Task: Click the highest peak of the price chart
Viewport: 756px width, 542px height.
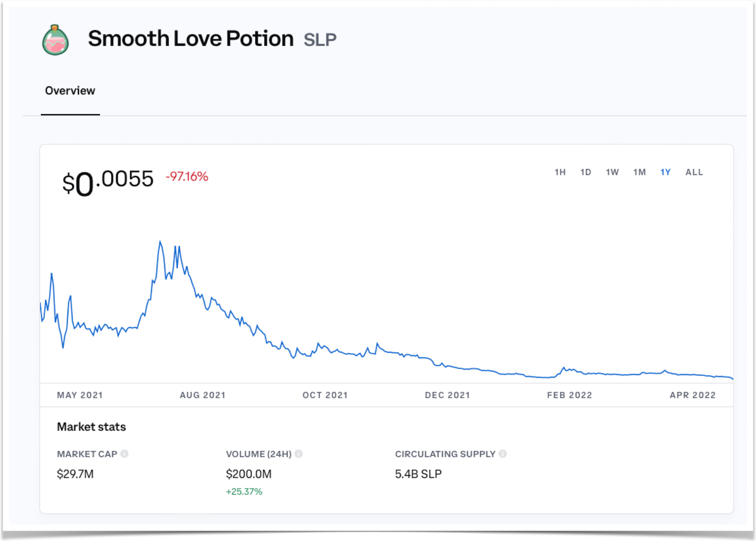Action: [x=160, y=241]
